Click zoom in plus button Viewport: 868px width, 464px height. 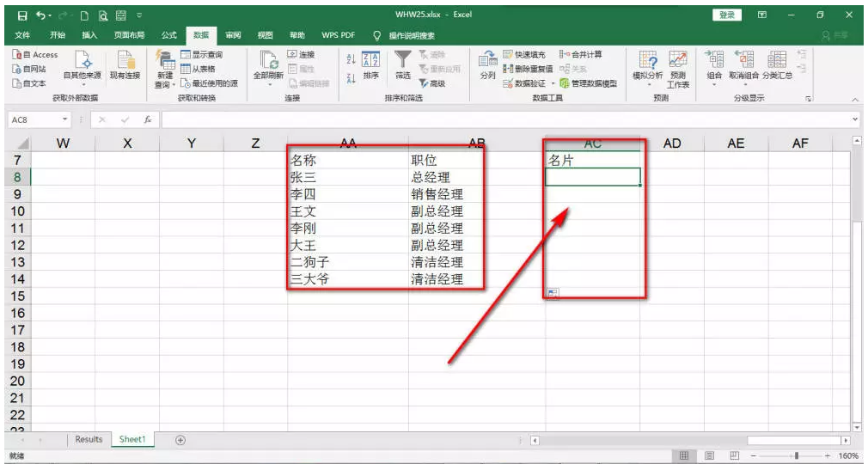[x=828, y=455]
